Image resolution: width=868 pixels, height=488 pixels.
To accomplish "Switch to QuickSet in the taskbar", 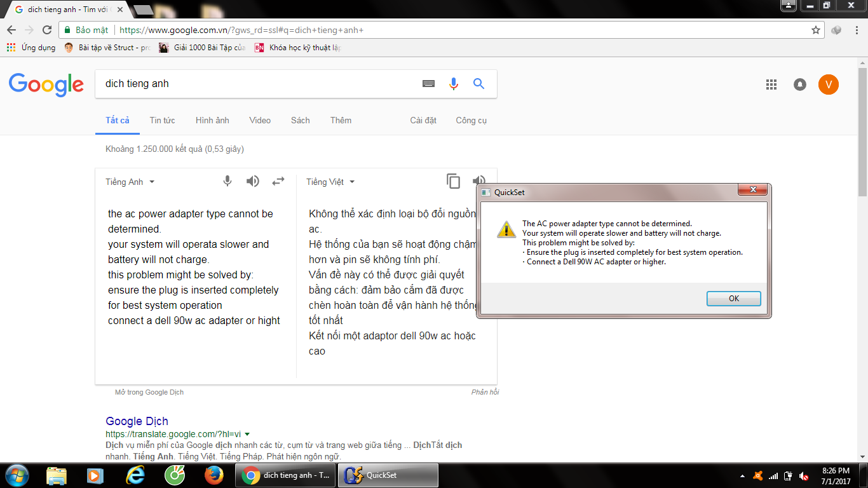I will click(388, 475).
